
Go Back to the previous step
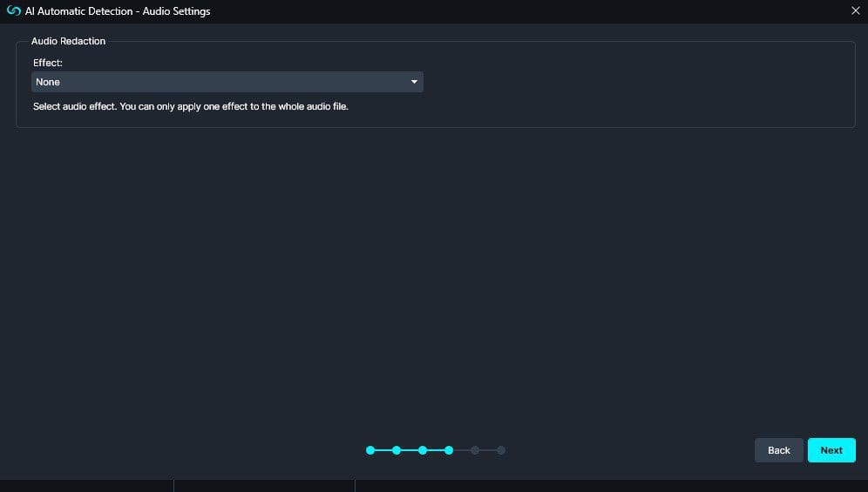[778, 450]
